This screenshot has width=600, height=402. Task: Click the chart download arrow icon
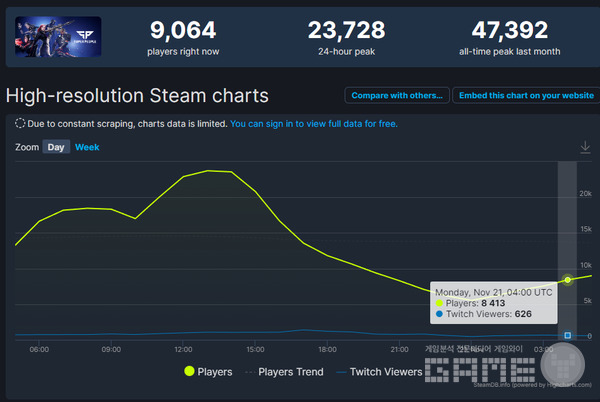[585, 147]
